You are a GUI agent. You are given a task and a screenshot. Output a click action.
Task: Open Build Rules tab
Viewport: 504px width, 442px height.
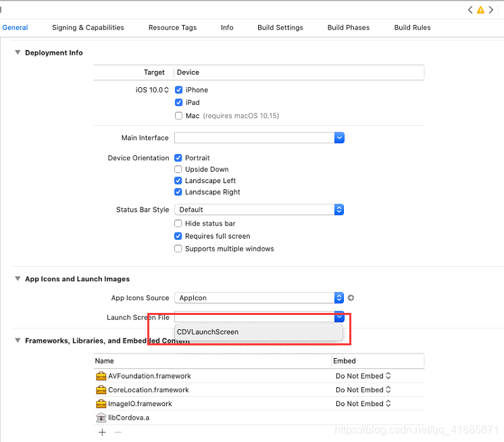(x=412, y=28)
